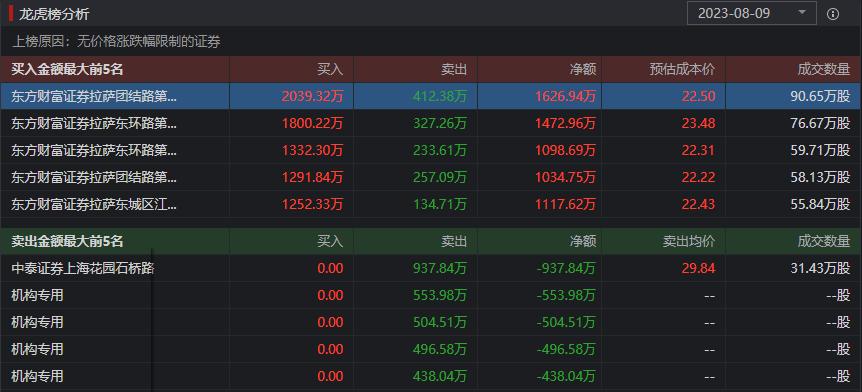Select the 中泰证券上海花园石桥路 broker name

(x=82, y=268)
